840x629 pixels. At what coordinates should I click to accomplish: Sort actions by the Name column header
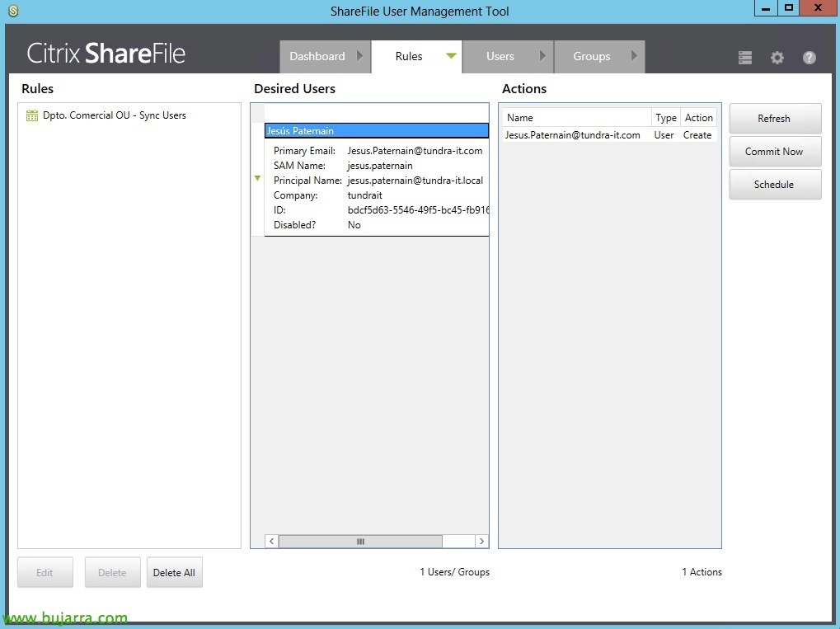[576, 118]
